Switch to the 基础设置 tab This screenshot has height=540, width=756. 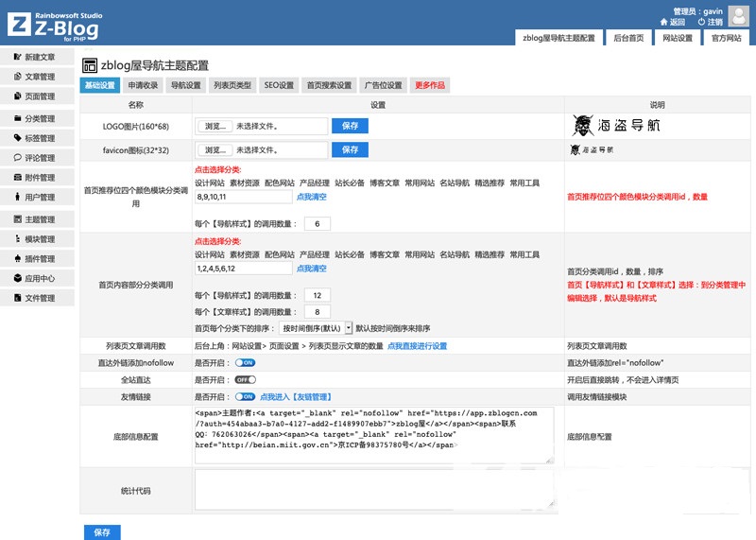click(x=100, y=85)
